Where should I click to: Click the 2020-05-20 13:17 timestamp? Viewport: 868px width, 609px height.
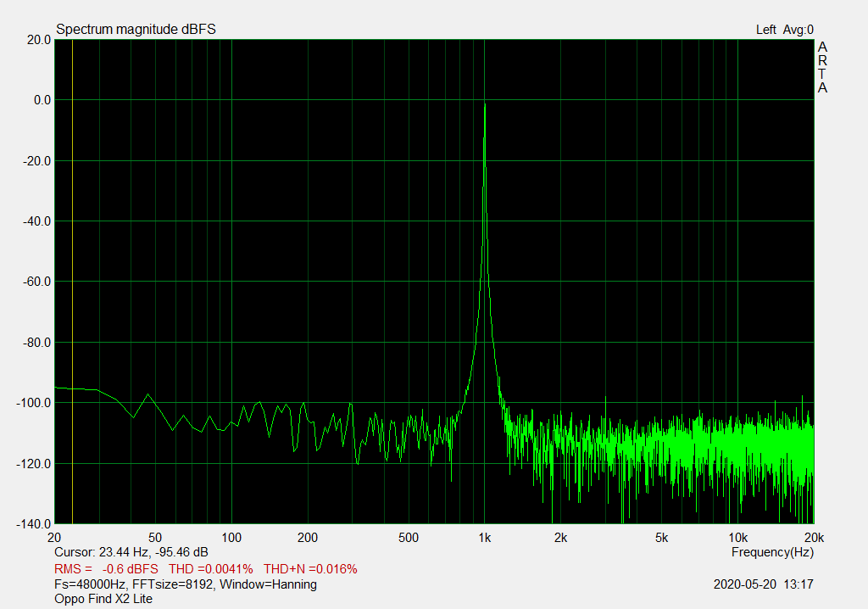763,584
